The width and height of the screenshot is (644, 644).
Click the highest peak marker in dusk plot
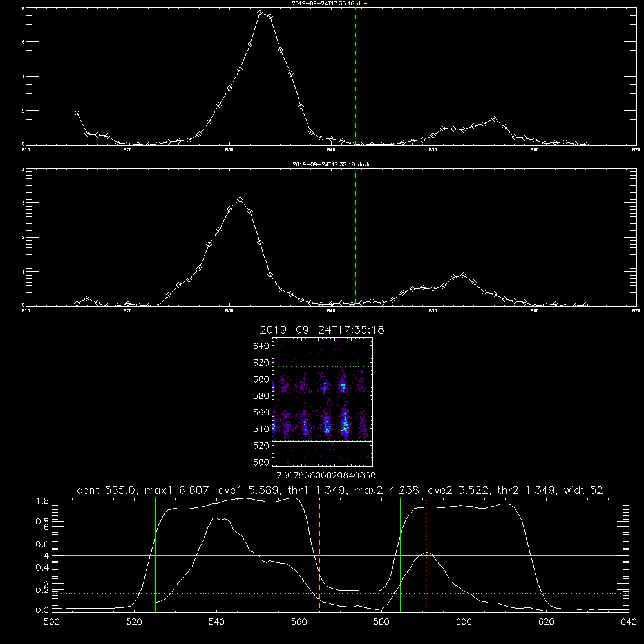coord(240,199)
